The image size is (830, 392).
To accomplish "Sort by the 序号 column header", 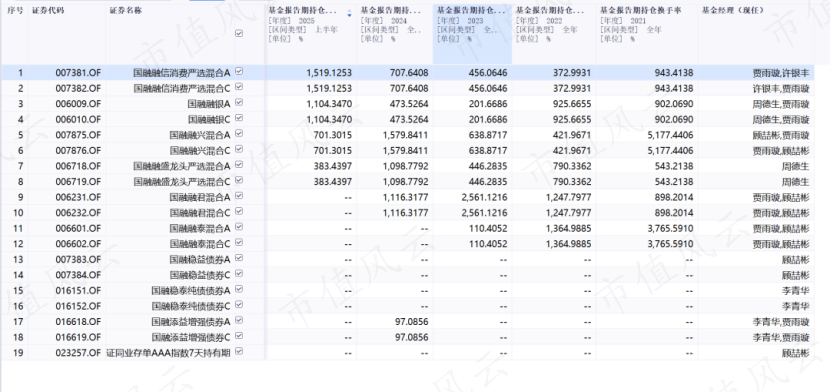I will click(x=14, y=11).
